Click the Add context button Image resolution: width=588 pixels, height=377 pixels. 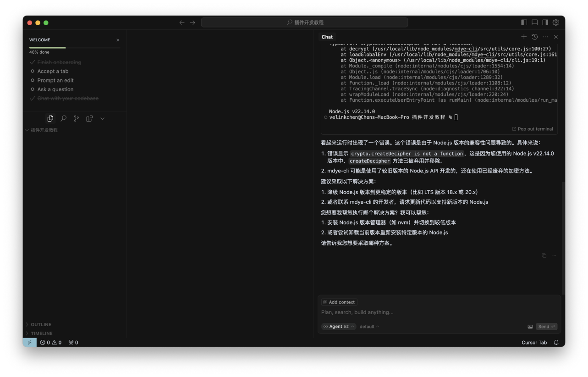coord(339,302)
